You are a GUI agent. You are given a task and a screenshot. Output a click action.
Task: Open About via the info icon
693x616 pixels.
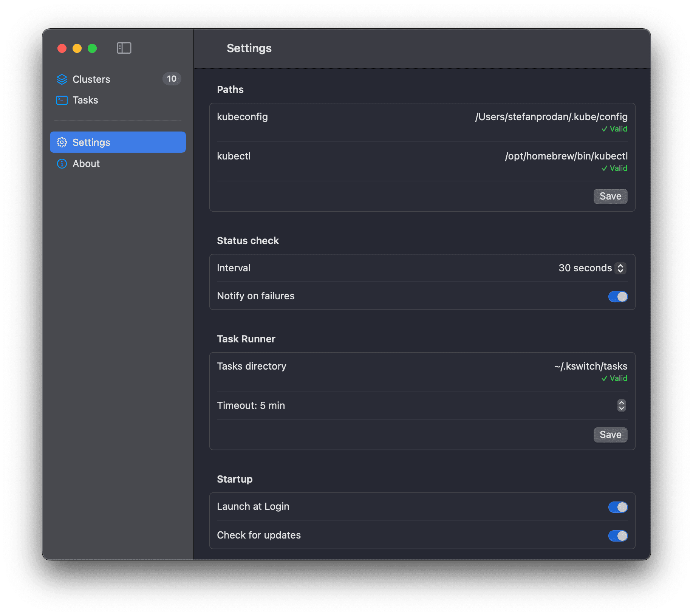[x=62, y=163]
